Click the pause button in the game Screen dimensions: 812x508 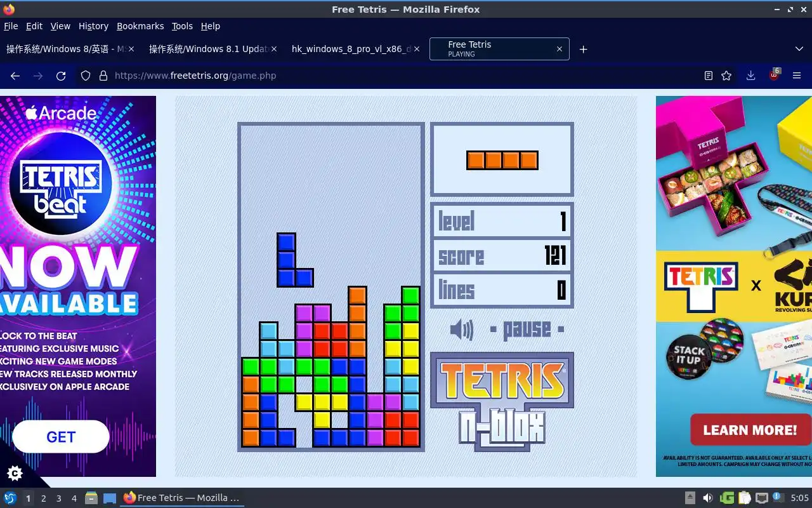click(x=527, y=330)
